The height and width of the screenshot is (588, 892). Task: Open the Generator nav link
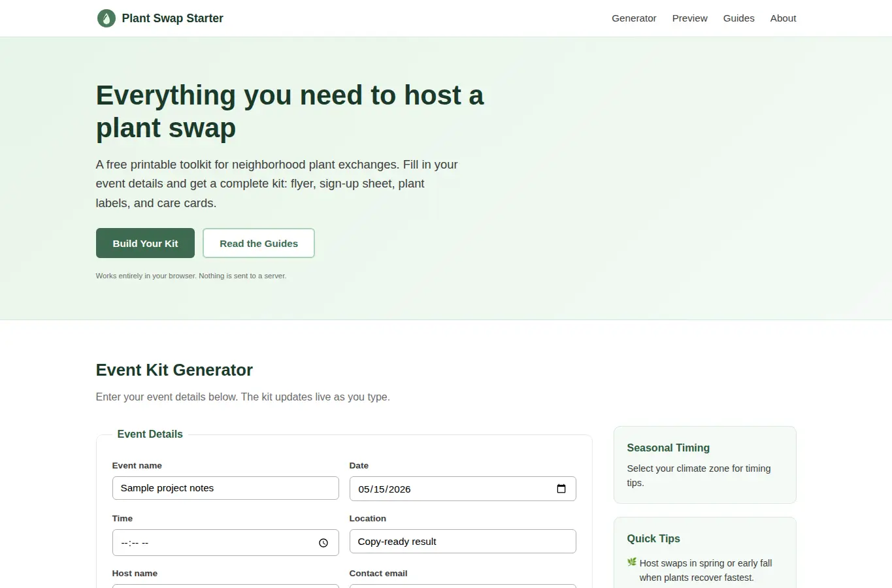click(634, 18)
